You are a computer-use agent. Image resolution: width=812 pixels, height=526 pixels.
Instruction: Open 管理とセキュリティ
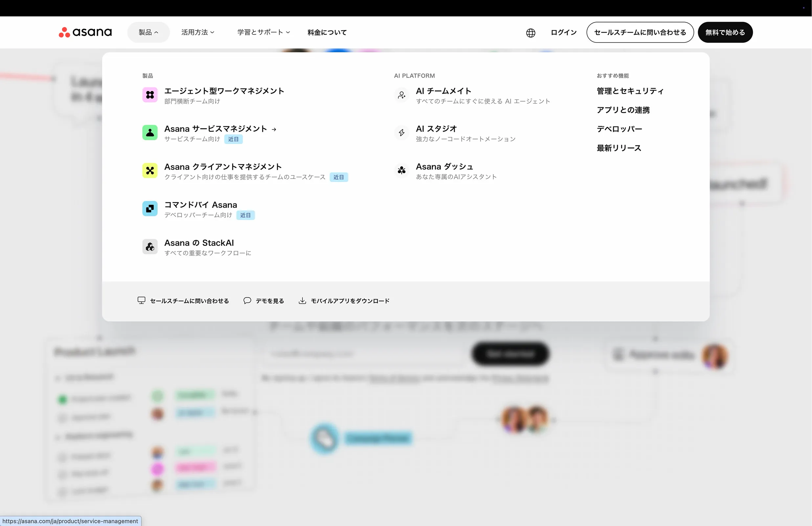630,91
